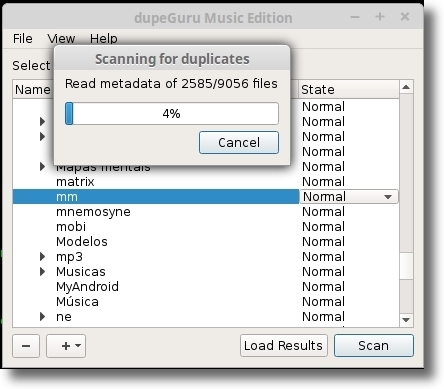Expand the ne folder

pos(42,316)
